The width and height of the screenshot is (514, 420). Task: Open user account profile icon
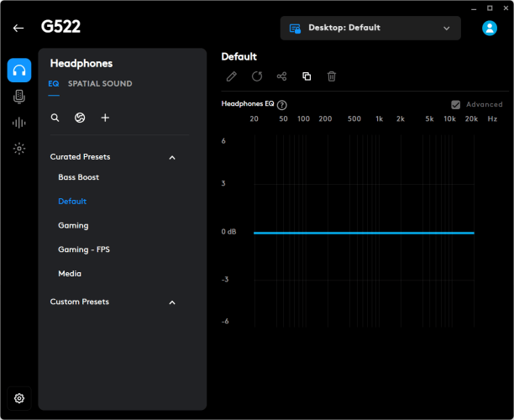tap(490, 29)
